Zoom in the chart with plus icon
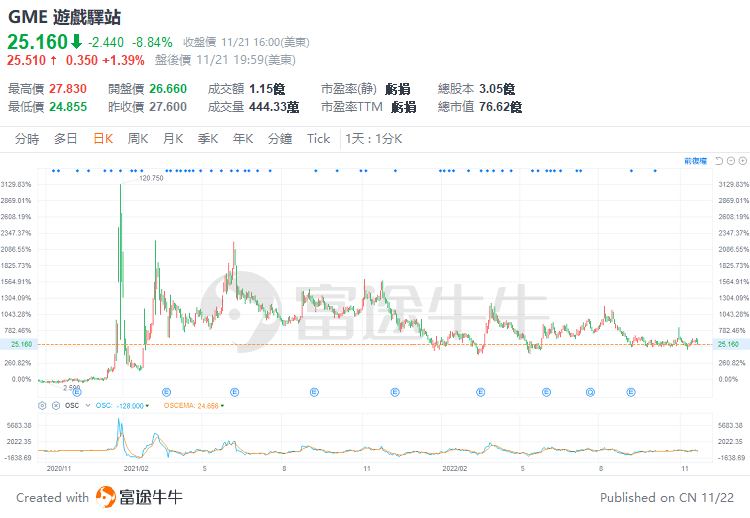This screenshot has width=750, height=518. tap(743, 161)
